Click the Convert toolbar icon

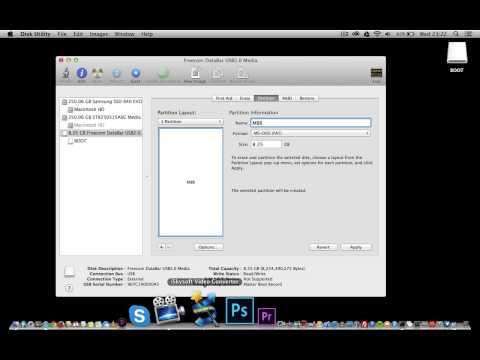click(x=218, y=73)
